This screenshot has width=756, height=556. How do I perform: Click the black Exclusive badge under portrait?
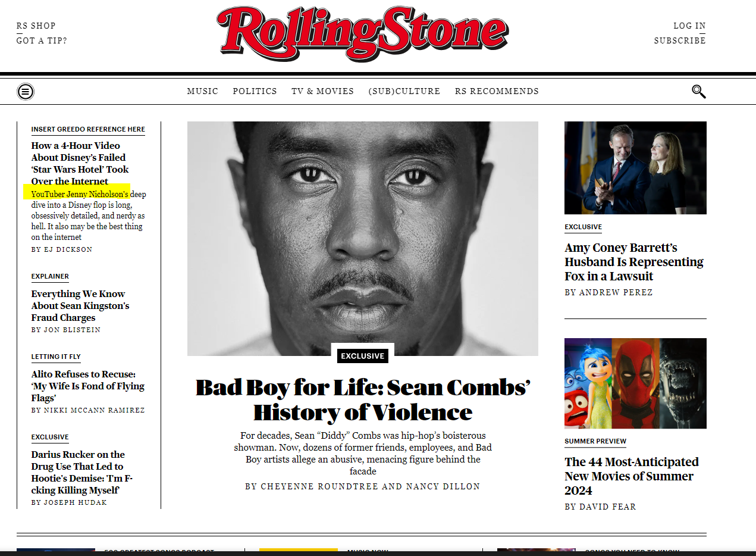coord(363,356)
